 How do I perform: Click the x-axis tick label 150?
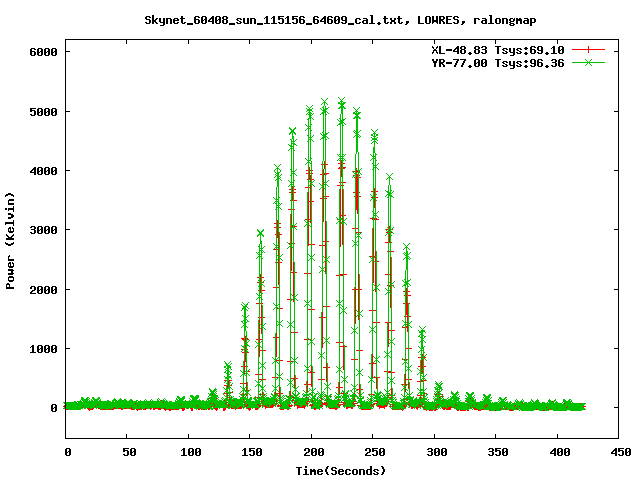click(x=252, y=452)
